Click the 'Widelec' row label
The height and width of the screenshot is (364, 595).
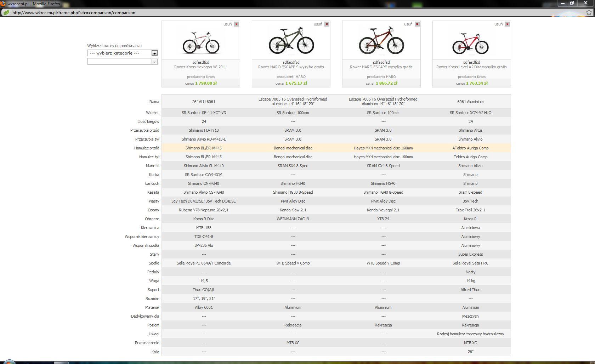[153, 113]
